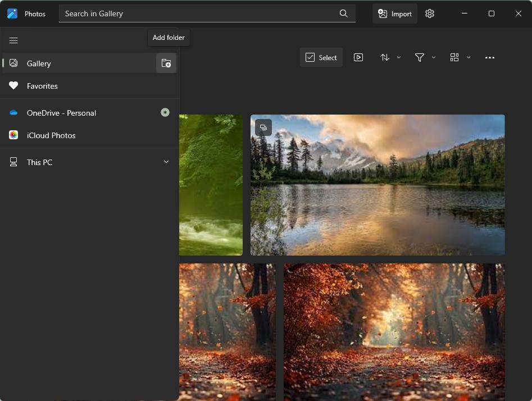
Task: Expand the This PC chevron
Action: (166, 162)
